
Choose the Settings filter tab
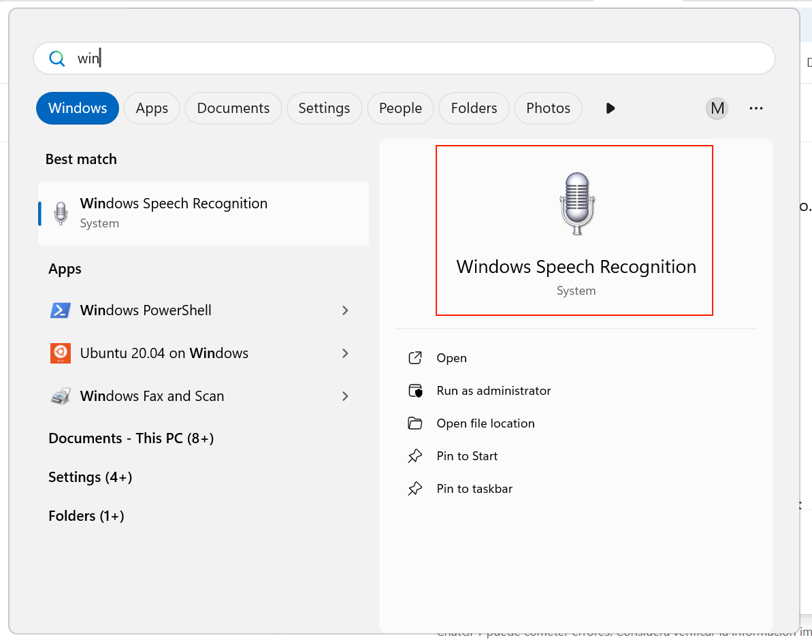324,108
